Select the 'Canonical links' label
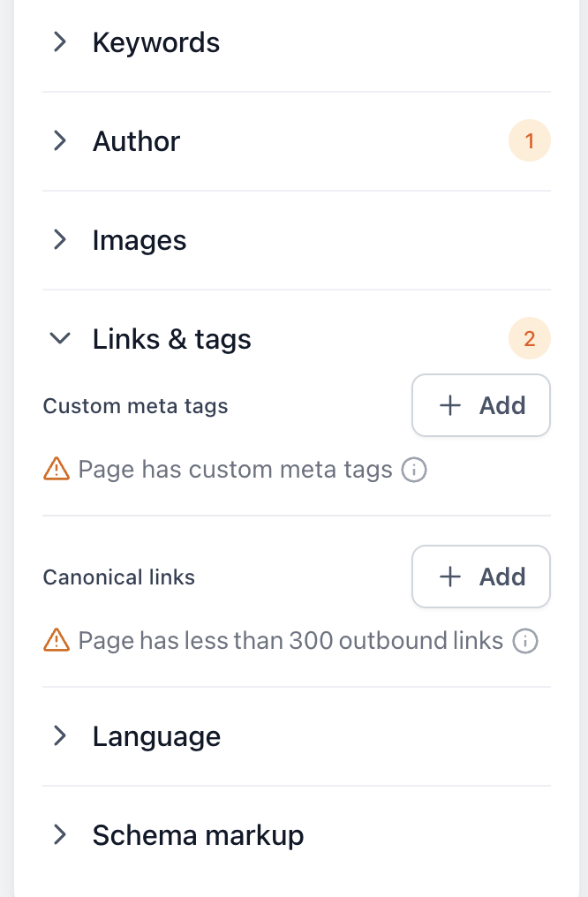The image size is (588, 897). point(118,577)
